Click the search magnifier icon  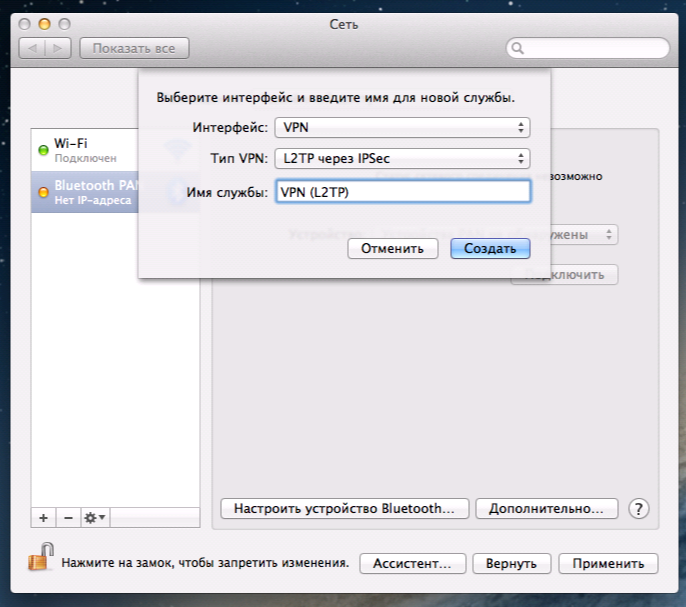518,48
